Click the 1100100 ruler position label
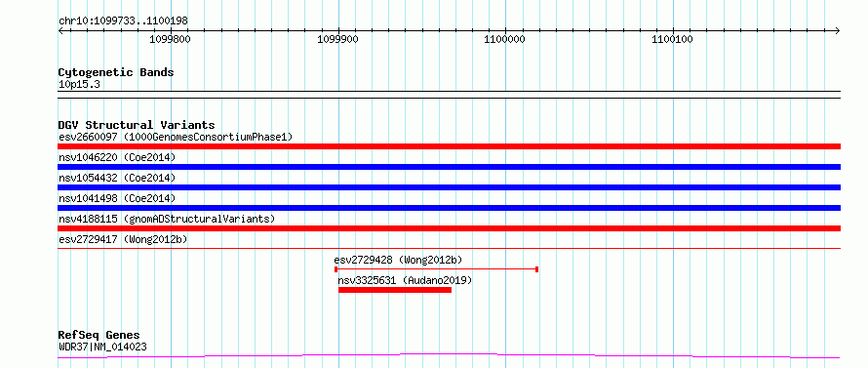 point(672,39)
